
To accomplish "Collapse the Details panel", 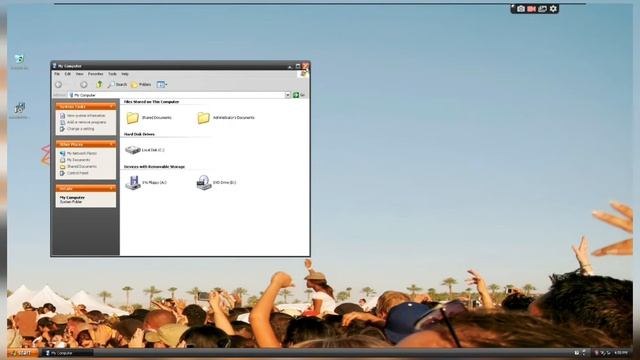I will pos(111,189).
